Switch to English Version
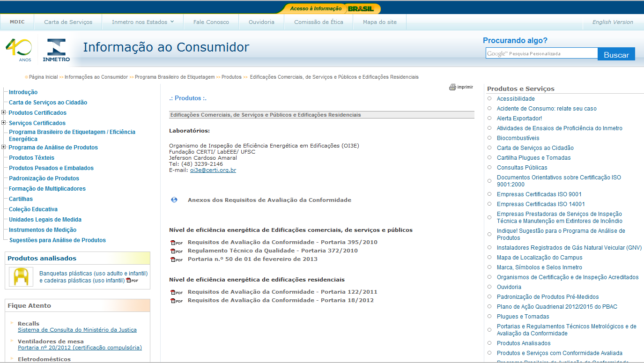The image size is (644, 363). pos(613,22)
